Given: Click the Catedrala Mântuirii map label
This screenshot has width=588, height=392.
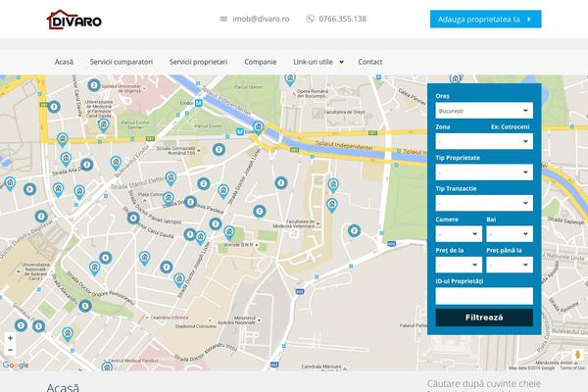Looking at the screenshot, I should point(321,367).
